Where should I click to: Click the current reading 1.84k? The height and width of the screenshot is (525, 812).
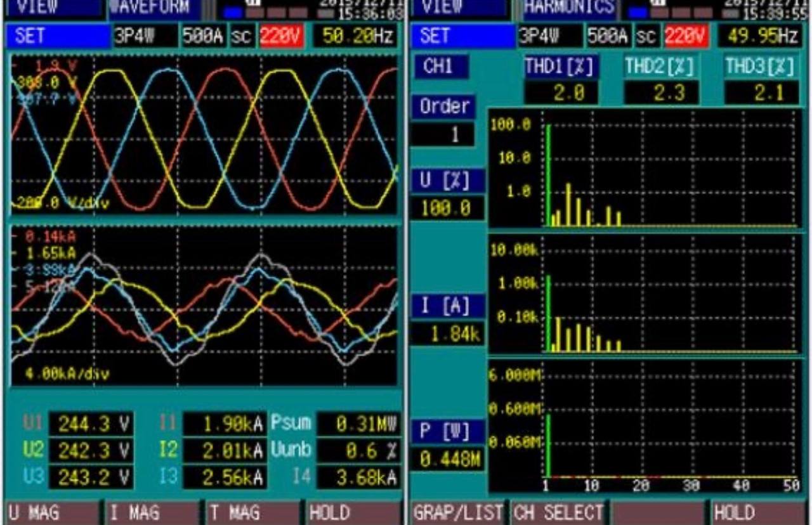pos(447,334)
